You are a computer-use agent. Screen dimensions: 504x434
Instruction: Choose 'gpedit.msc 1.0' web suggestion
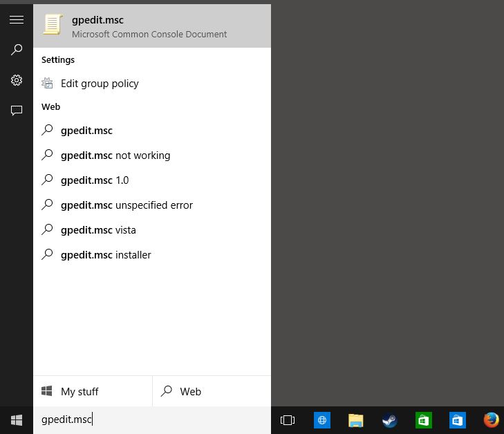[152, 180]
